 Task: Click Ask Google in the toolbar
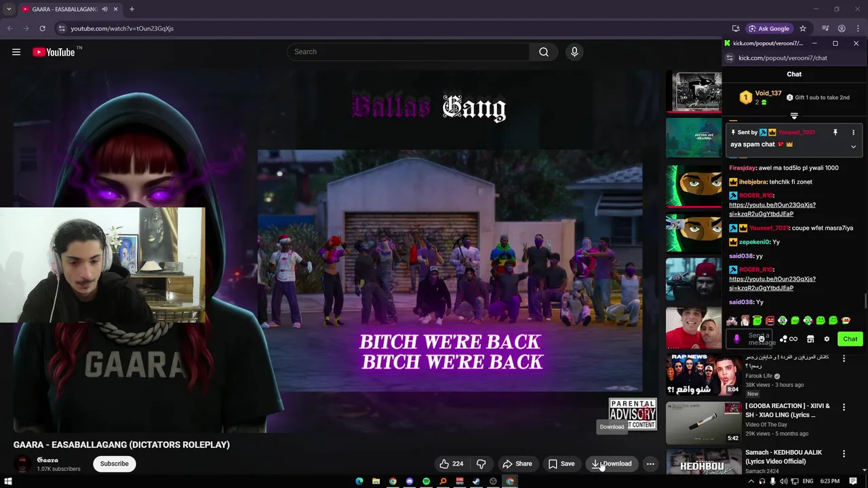769,28
